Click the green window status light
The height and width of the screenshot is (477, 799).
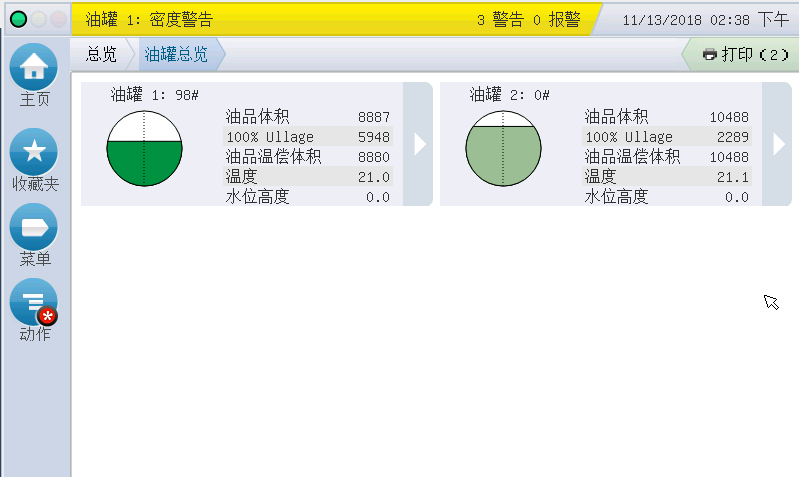click(19, 19)
